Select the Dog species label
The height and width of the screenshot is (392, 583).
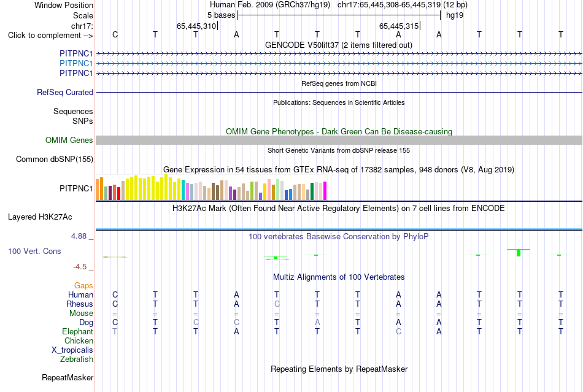pos(86,323)
